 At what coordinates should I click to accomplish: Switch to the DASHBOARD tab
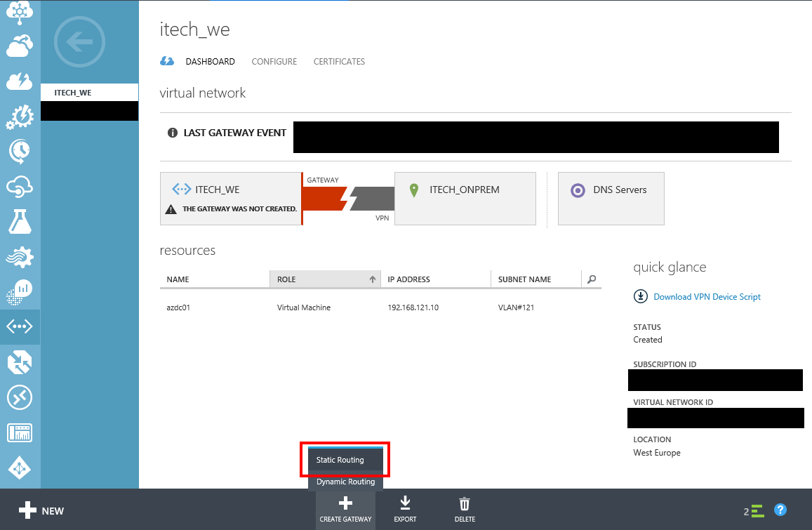(211, 62)
